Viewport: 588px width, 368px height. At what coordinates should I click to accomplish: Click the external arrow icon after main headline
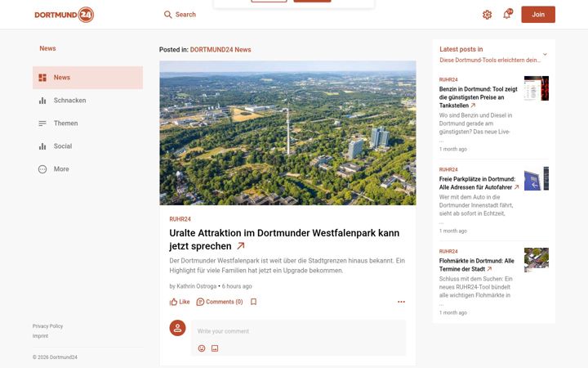pyautogui.click(x=240, y=246)
